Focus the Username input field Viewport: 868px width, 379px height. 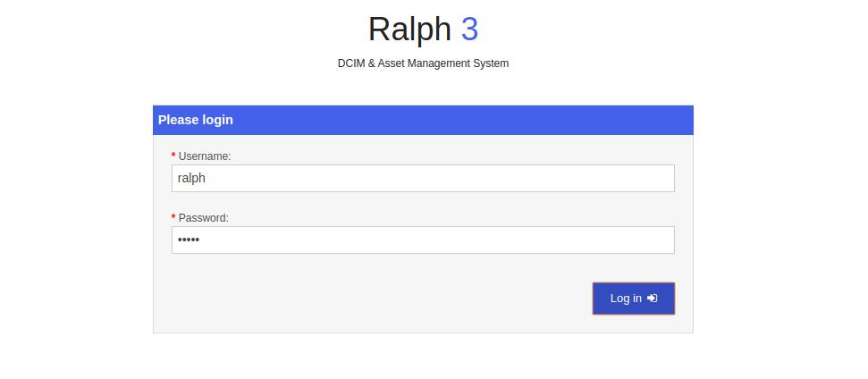click(422, 178)
